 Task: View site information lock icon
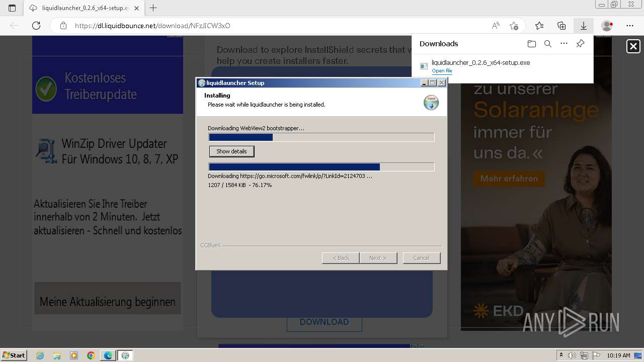click(63, 26)
